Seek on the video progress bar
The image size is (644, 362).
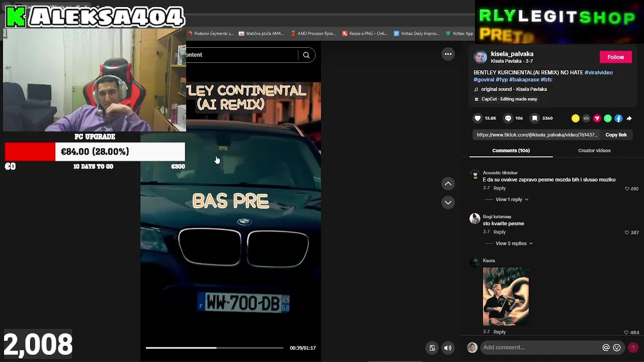[214, 348]
